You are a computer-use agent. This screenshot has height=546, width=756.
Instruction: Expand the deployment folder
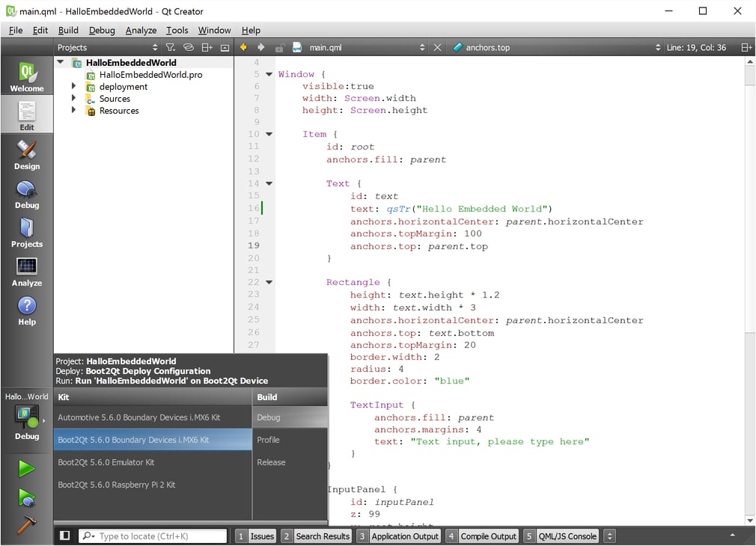(x=73, y=87)
